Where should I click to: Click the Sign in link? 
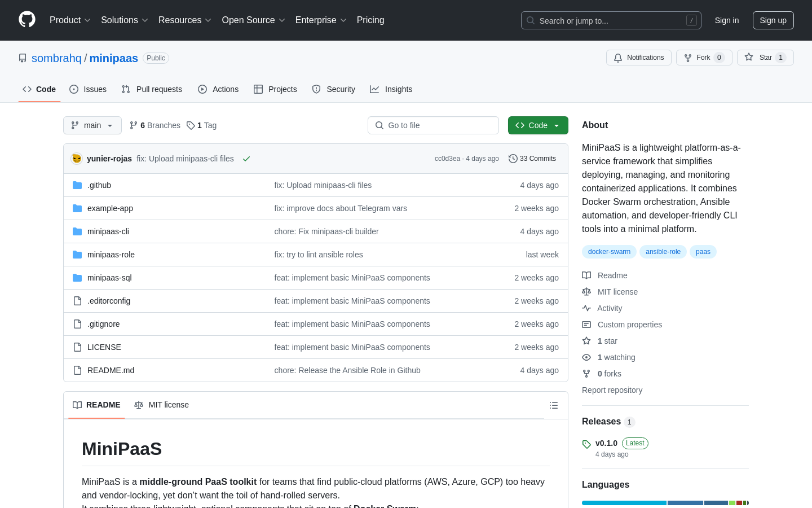pyautogui.click(x=727, y=20)
